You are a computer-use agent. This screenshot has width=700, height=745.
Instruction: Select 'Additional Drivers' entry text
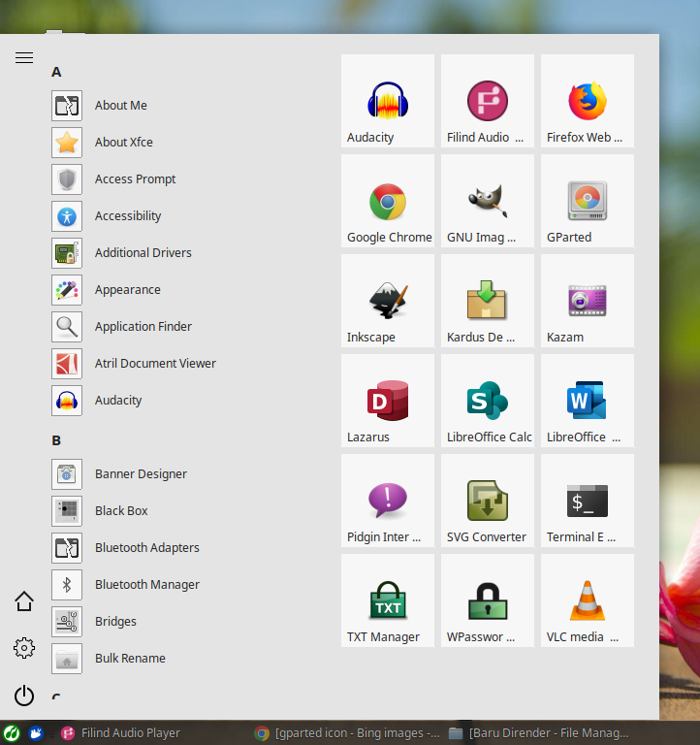[x=143, y=253]
